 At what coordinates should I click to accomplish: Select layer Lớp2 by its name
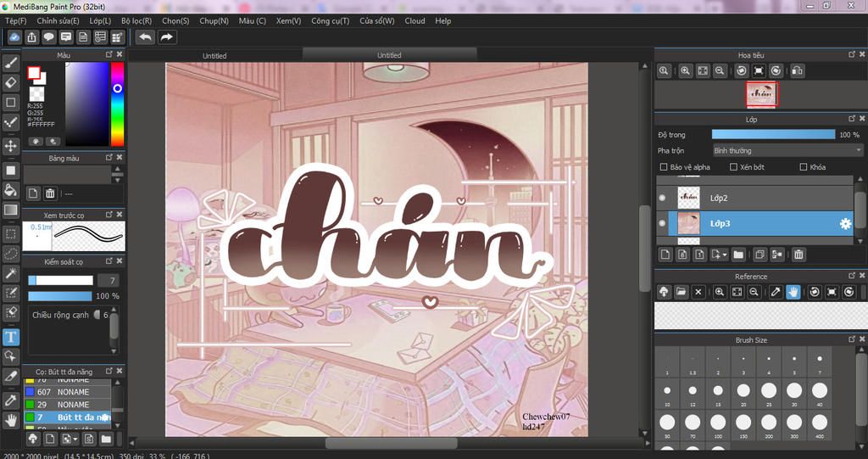pyautogui.click(x=719, y=198)
